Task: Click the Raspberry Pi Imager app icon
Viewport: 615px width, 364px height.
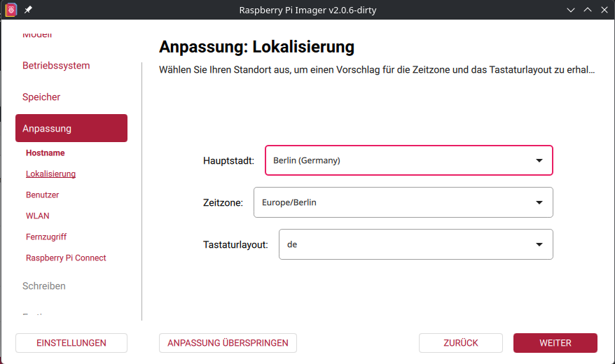Action: (x=11, y=10)
